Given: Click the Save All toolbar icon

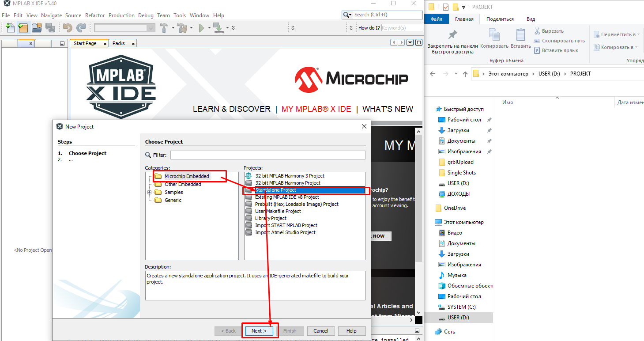Looking at the screenshot, I should click(x=50, y=28).
